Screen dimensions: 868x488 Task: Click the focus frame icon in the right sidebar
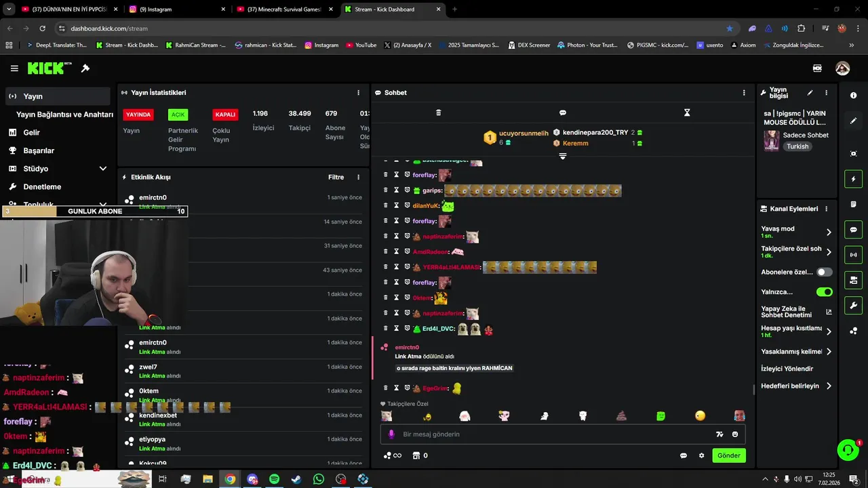point(853,154)
